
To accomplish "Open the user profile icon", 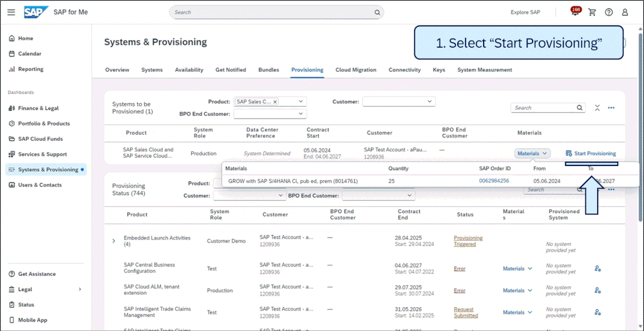I will click(625, 12).
